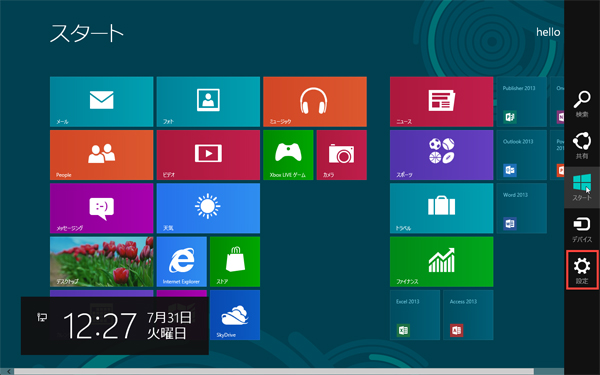Screen dimensions: 600x375
Task: Open the Finance (ファイナンス) tile
Action: click(442, 262)
